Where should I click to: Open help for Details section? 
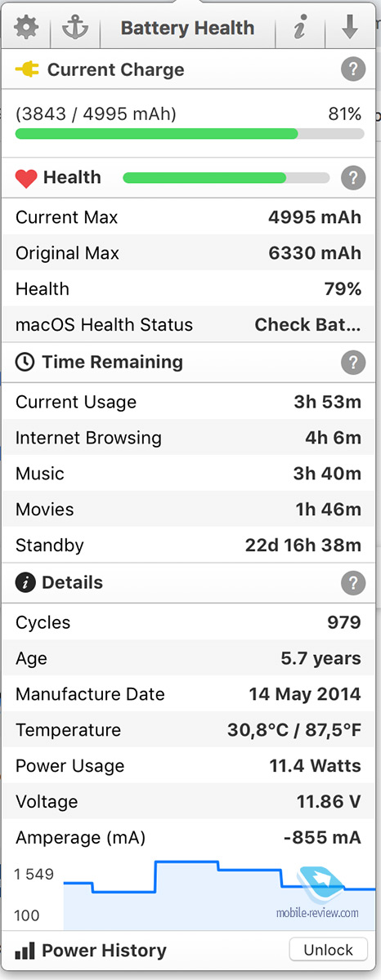pos(353,582)
